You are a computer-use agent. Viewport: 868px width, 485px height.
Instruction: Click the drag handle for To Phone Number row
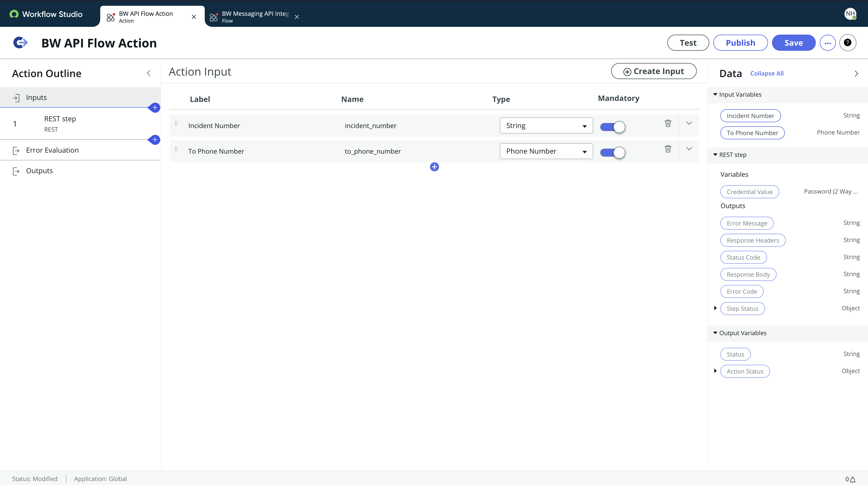click(176, 149)
